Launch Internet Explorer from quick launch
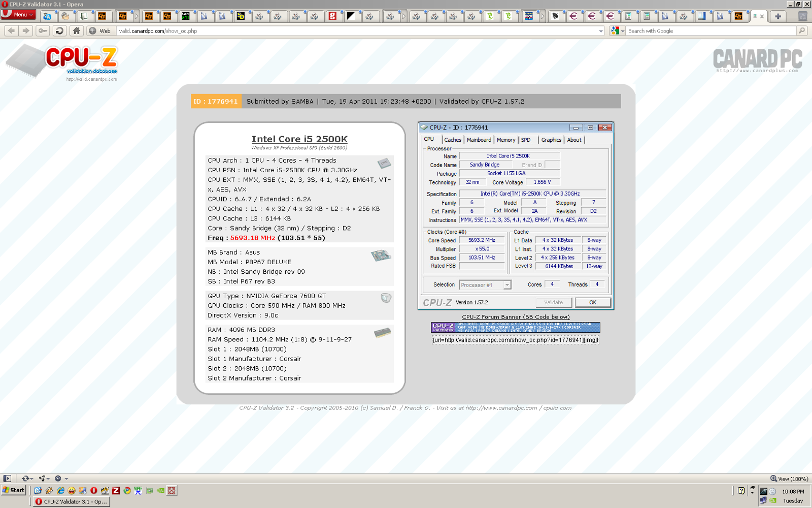Image resolution: width=812 pixels, height=508 pixels. (x=60, y=491)
